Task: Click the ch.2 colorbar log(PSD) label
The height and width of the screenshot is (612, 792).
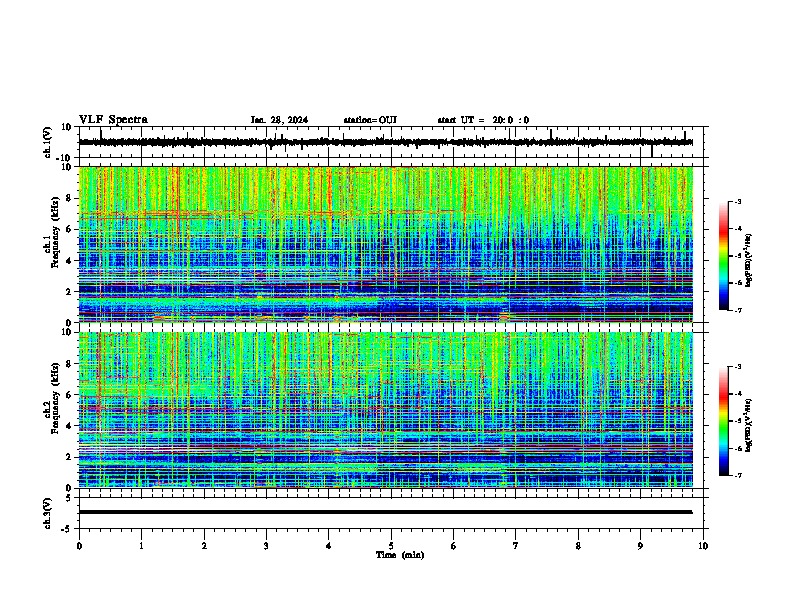Action: click(748, 426)
